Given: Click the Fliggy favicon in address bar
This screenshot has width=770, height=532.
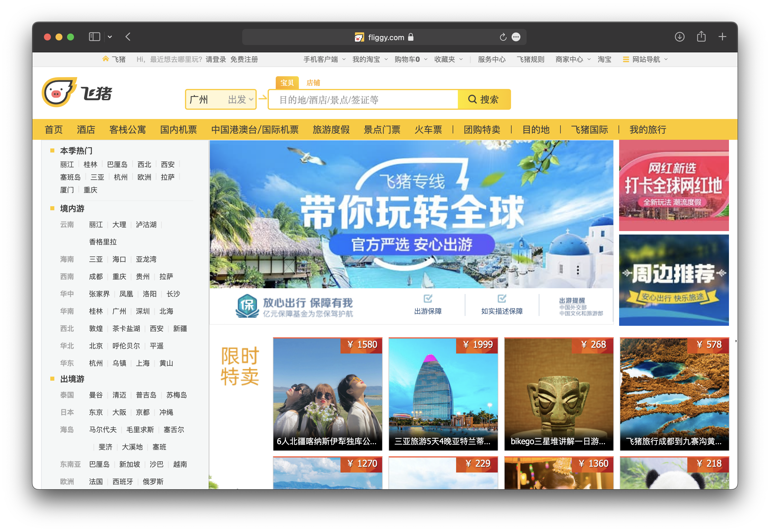Looking at the screenshot, I should (x=359, y=37).
